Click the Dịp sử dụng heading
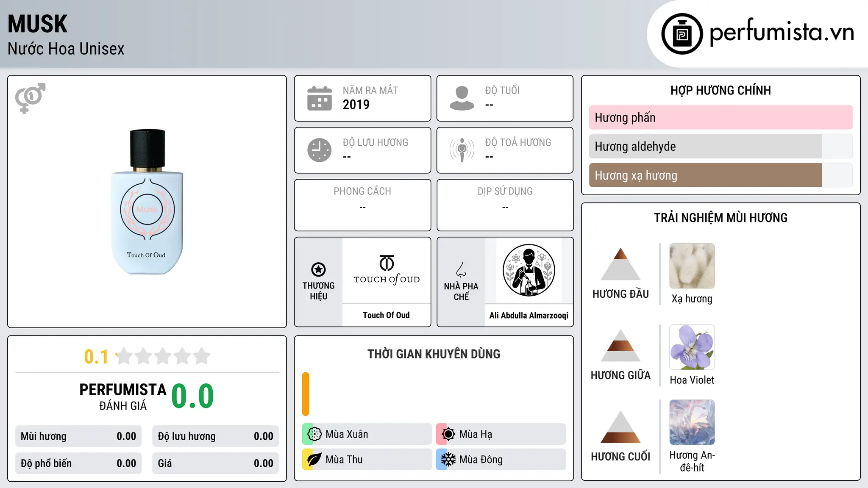The width and height of the screenshot is (868, 488). [505, 191]
